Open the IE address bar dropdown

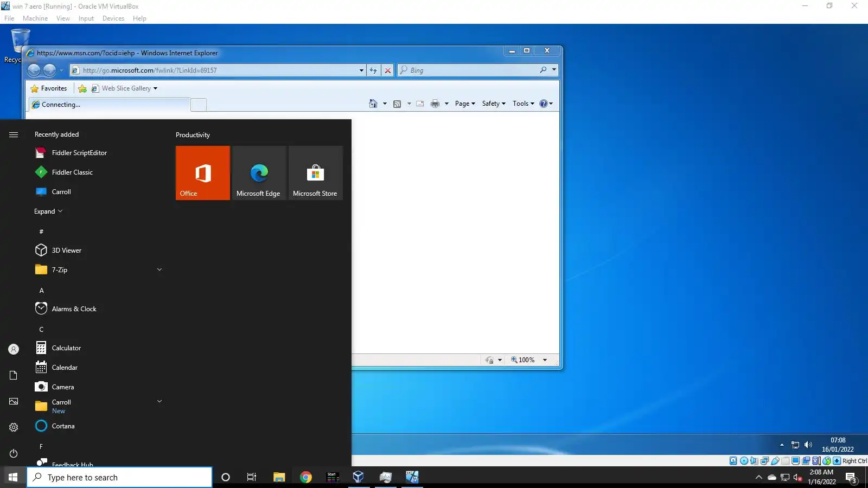(x=361, y=70)
